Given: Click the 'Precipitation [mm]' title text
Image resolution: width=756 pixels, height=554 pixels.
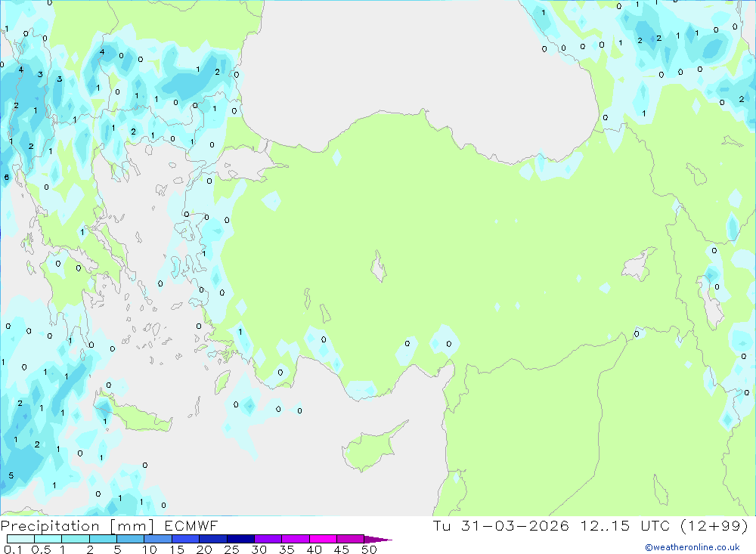Looking at the screenshot, I should point(77,526).
